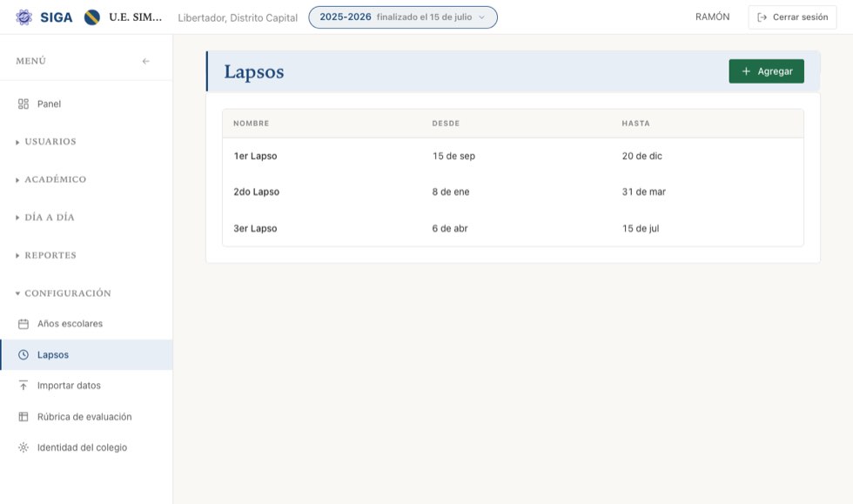
Task: Click the NOMBRE column header
Action: click(252, 124)
